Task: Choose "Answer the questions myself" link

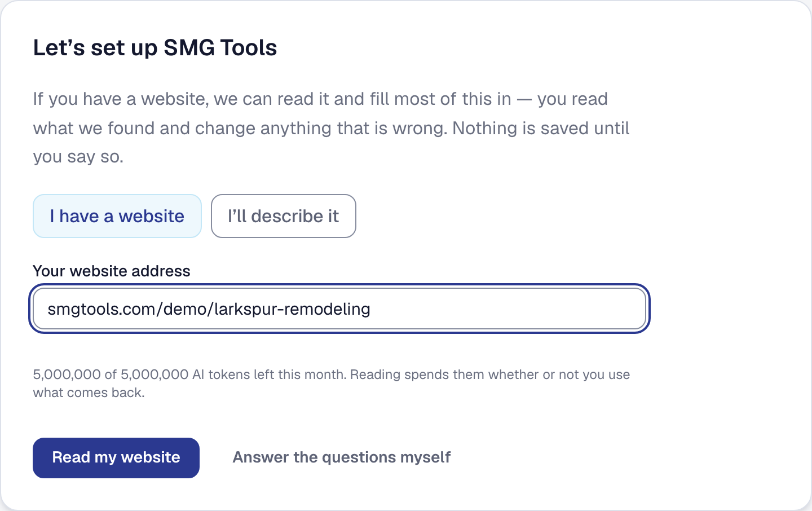Action: (342, 457)
